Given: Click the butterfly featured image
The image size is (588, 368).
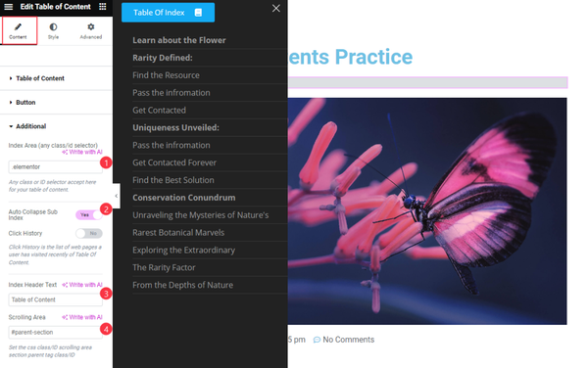Looking at the screenshot, I should coord(427,211).
